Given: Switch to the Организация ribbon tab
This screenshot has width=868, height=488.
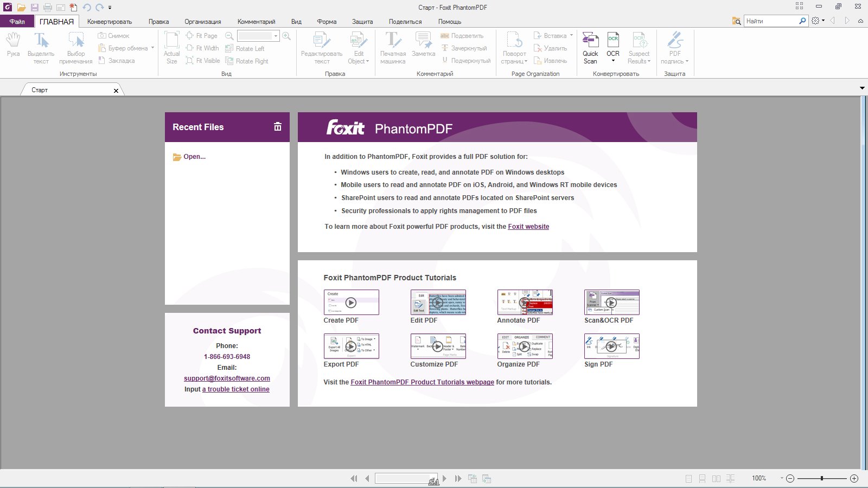Looking at the screenshot, I should click(203, 22).
